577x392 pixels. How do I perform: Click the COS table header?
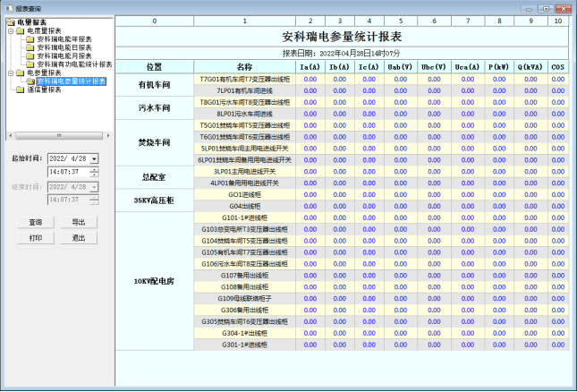click(558, 67)
